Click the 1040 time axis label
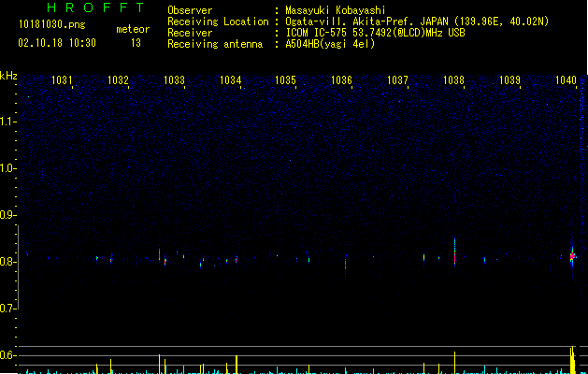Image resolution: width=588 pixels, height=374 pixels. (x=566, y=79)
